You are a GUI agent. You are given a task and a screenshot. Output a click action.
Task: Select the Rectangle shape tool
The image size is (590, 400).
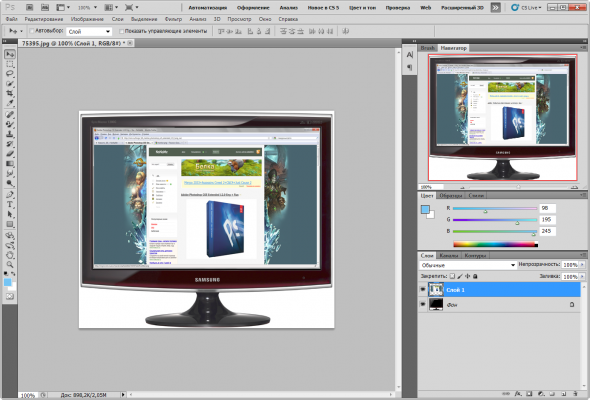tap(10, 224)
